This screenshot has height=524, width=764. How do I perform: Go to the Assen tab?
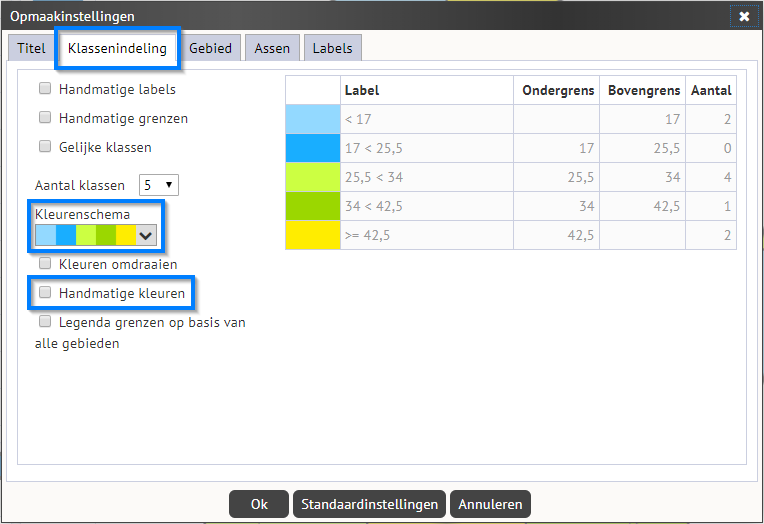pyautogui.click(x=272, y=48)
